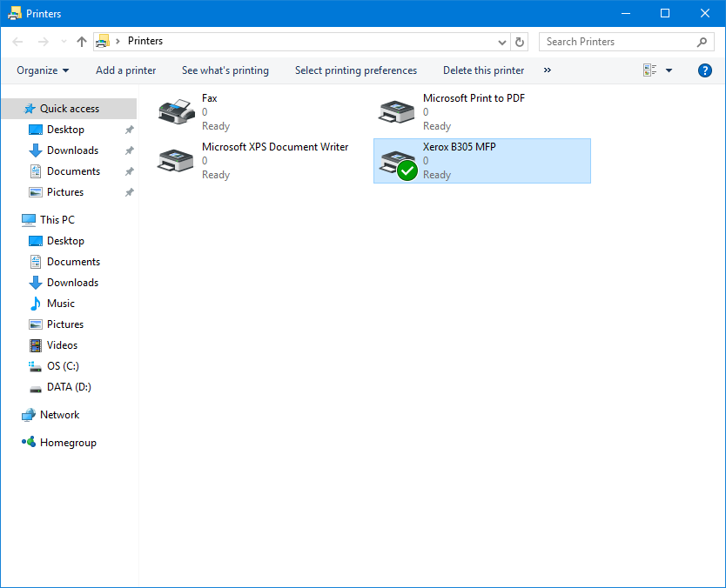Open the Organize dropdown menu
This screenshot has height=588, width=726.
pyautogui.click(x=43, y=70)
